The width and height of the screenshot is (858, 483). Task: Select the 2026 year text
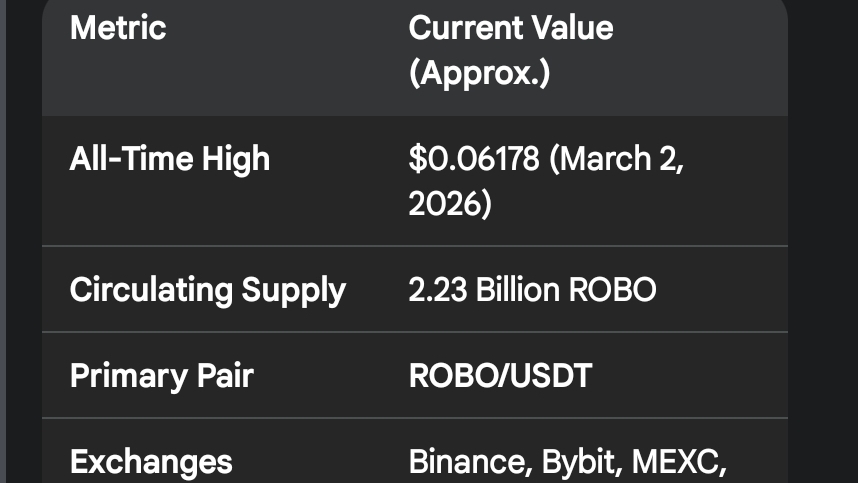click(448, 204)
